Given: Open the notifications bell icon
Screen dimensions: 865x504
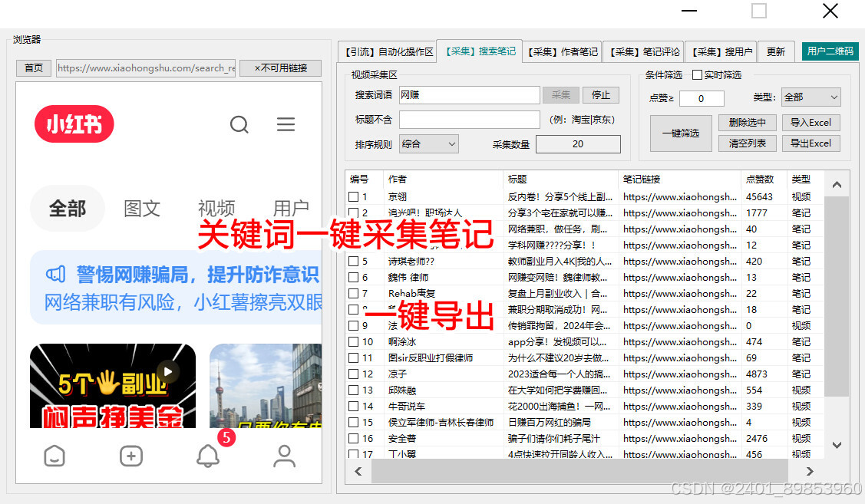Looking at the screenshot, I should point(207,456).
